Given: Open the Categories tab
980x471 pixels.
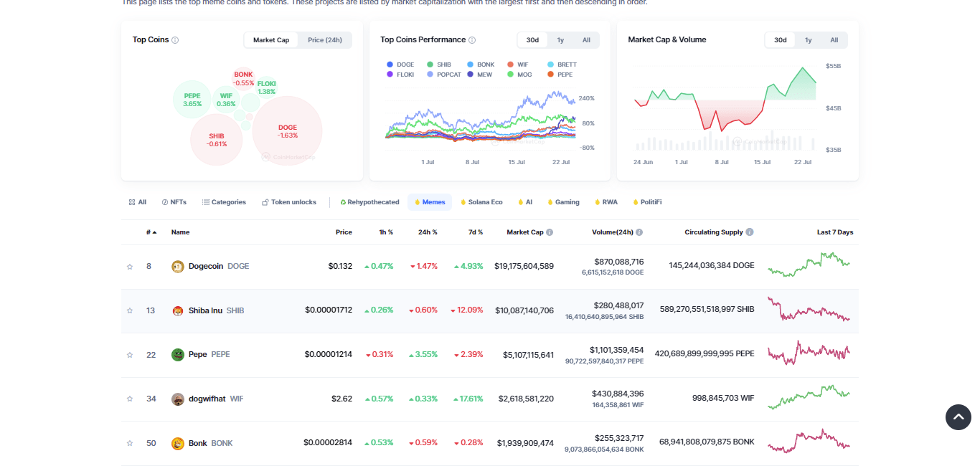Looking at the screenshot, I should click(224, 202).
